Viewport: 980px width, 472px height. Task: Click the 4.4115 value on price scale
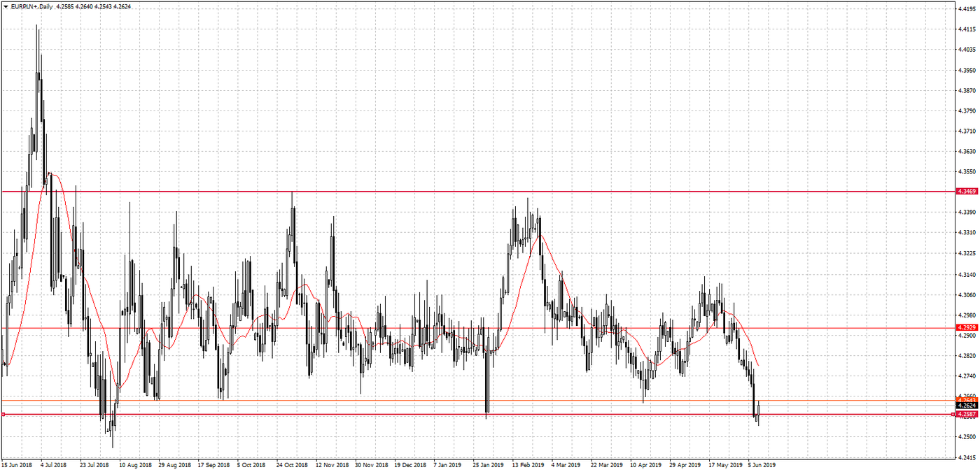tap(966, 29)
